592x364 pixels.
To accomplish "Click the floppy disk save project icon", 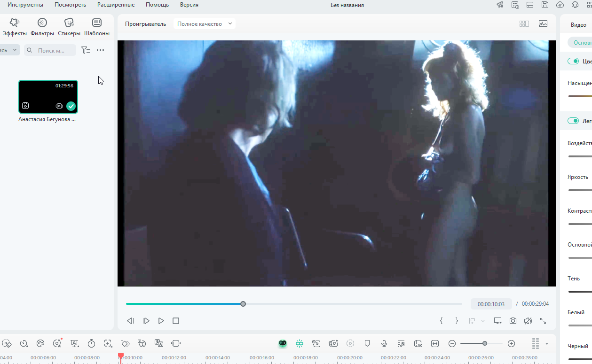I will coord(545,5).
